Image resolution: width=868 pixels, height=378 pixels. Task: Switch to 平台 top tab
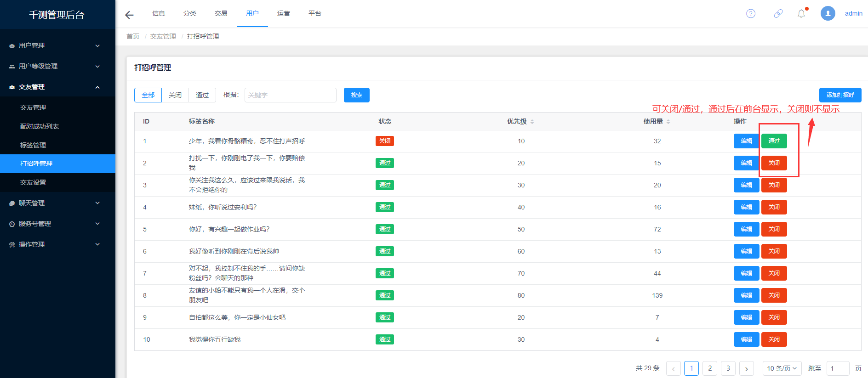pos(315,13)
